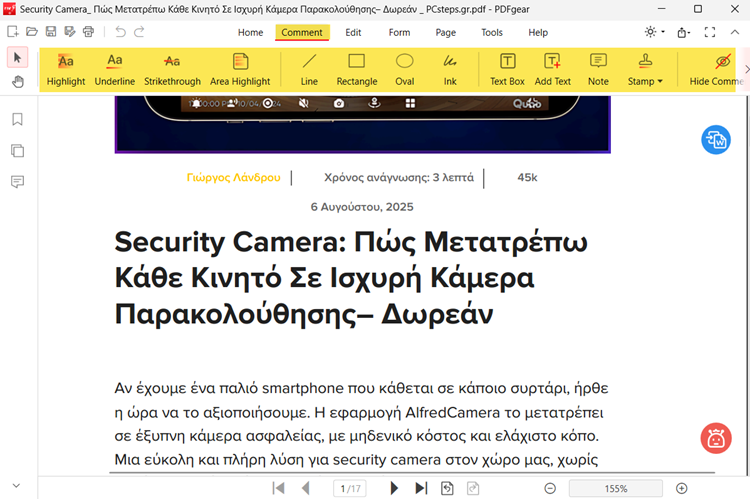The height and width of the screenshot is (499, 750).
Task: Redo the last action
Action: click(139, 32)
